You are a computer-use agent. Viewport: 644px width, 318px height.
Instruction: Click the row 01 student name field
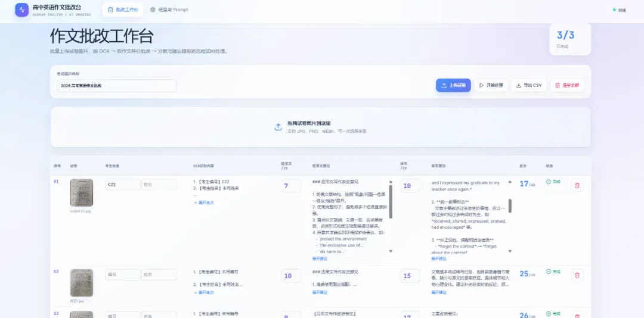point(159,185)
